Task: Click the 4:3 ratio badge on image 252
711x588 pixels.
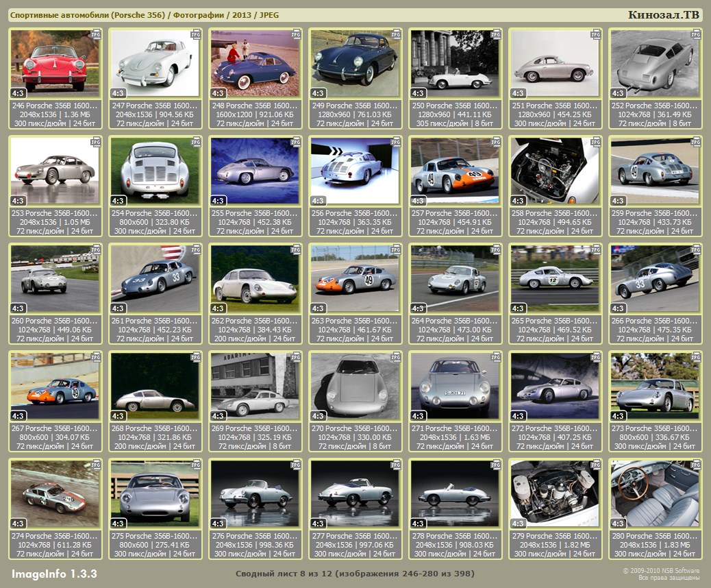Action: click(x=618, y=93)
